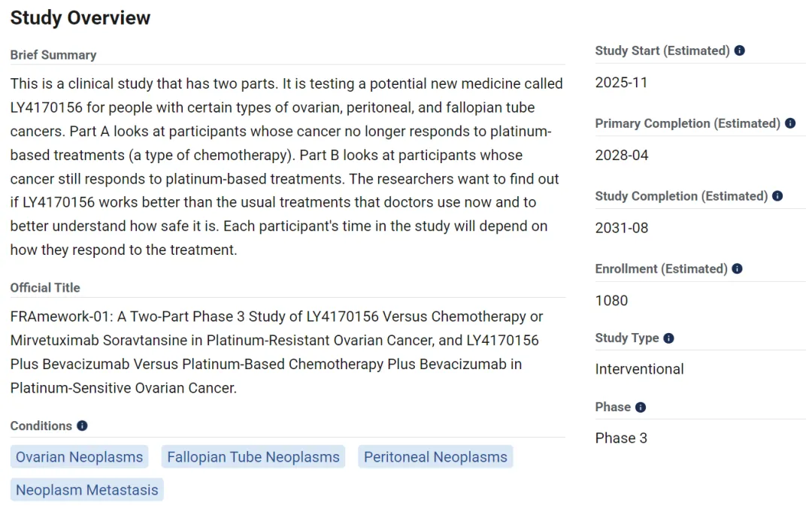Image resolution: width=812 pixels, height=506 pixels.
Task: Click the Official Title section label
Action: tap(45, 287)
